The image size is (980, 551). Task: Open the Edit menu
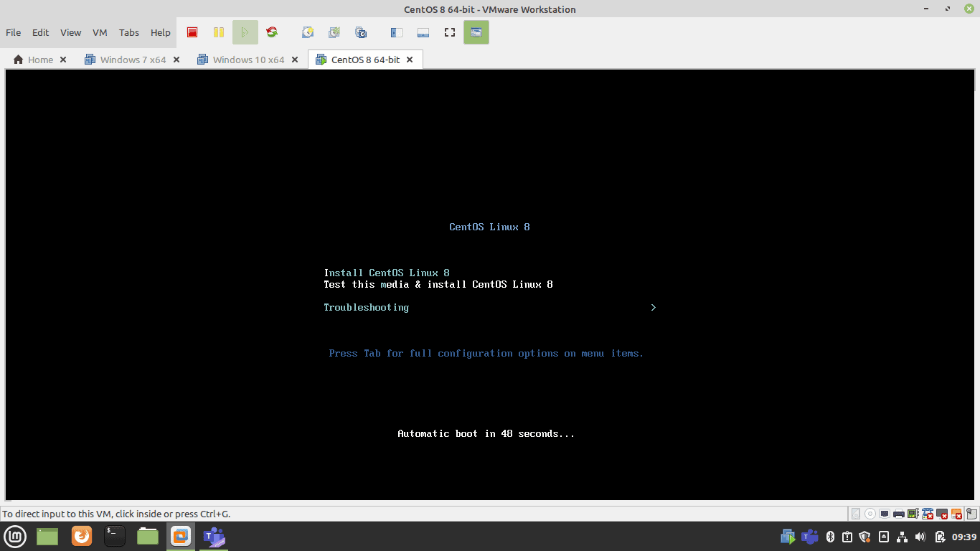coord(41,32)
